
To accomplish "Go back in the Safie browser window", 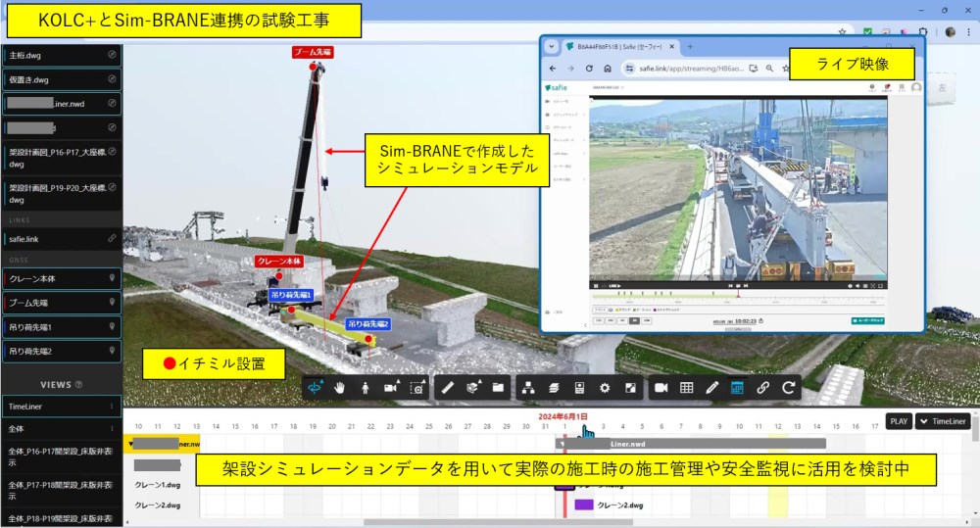I will pyautogui.click(x=553, y=69).
